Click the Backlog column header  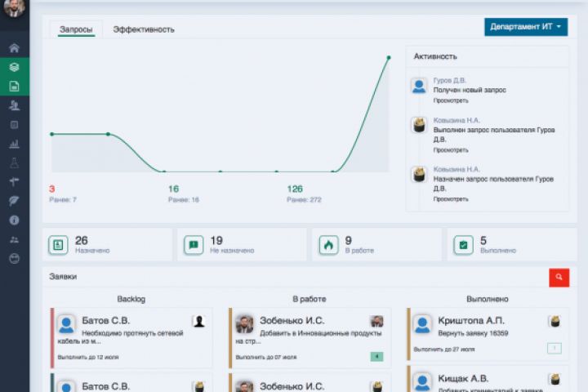pos(131,299)
